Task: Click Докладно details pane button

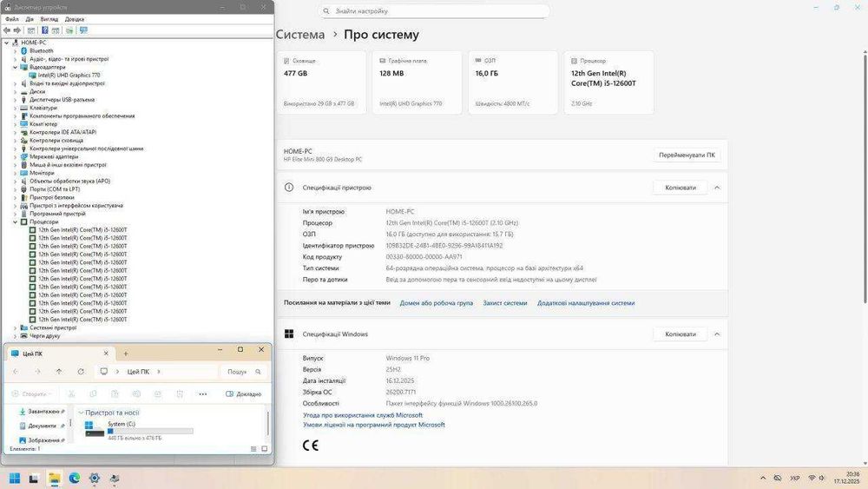Action: (x=244, y=393)
